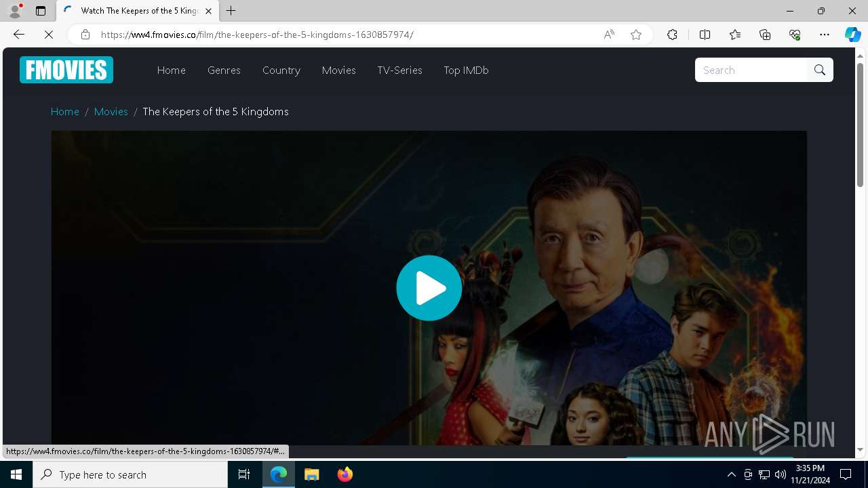Click the search magnifier icon
This screenshot has width=868, height=488.
820,70
